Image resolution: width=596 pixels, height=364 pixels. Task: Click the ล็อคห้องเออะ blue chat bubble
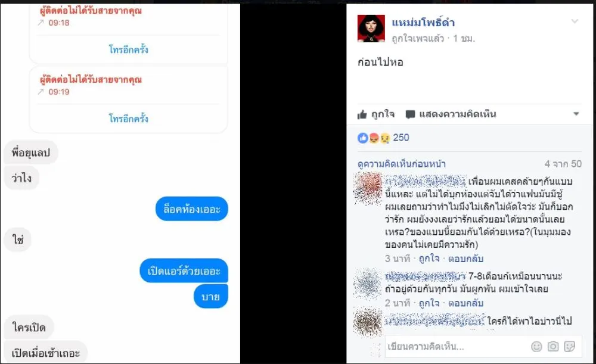(x=191, y=209)
